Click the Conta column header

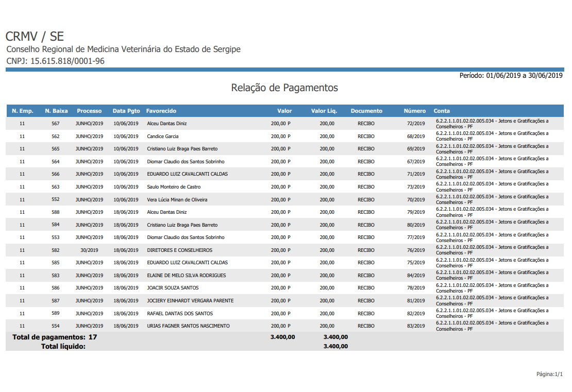pos(442,111)
